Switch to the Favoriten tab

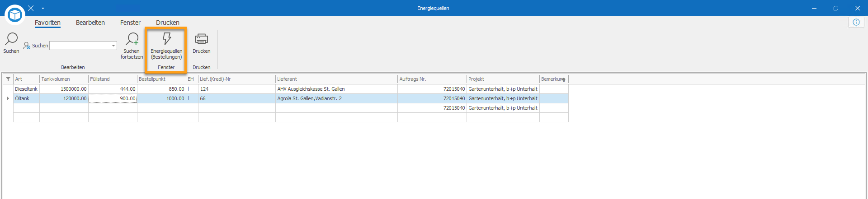(47, 23)
